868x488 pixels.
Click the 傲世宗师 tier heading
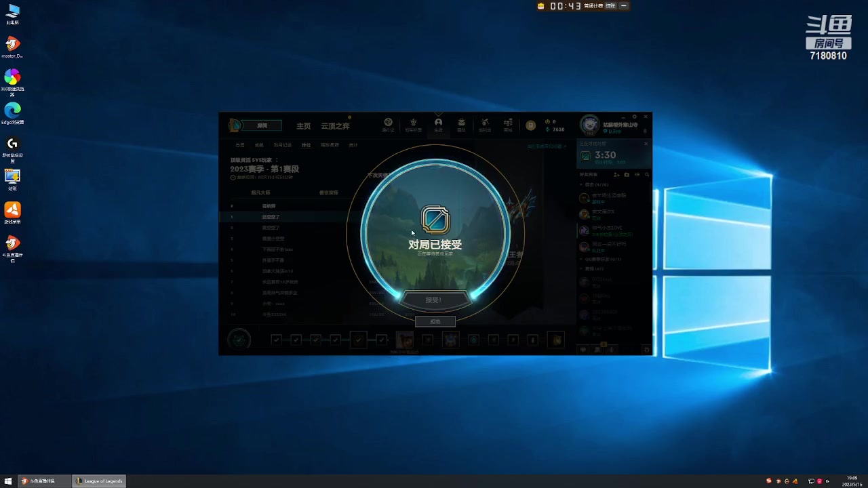tap(328, 192)
